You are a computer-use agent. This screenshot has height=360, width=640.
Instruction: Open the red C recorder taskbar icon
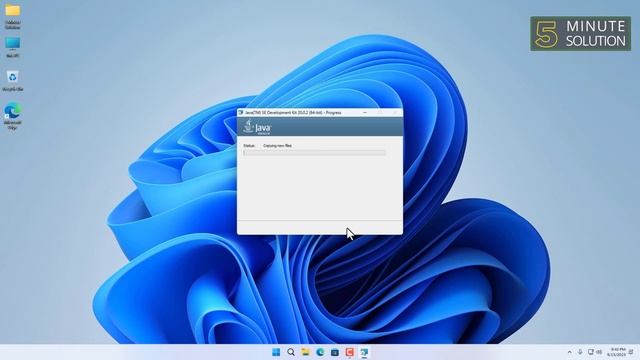click(x=349, y=352)
